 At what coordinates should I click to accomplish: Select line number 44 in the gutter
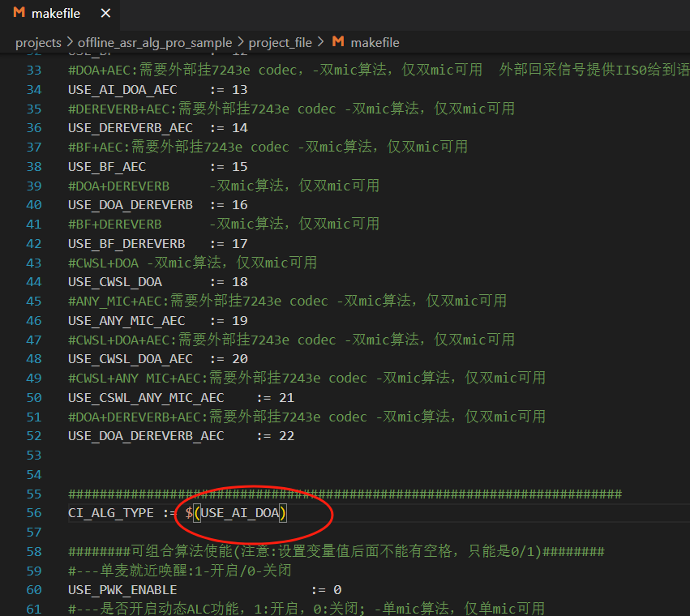point(33,282)
